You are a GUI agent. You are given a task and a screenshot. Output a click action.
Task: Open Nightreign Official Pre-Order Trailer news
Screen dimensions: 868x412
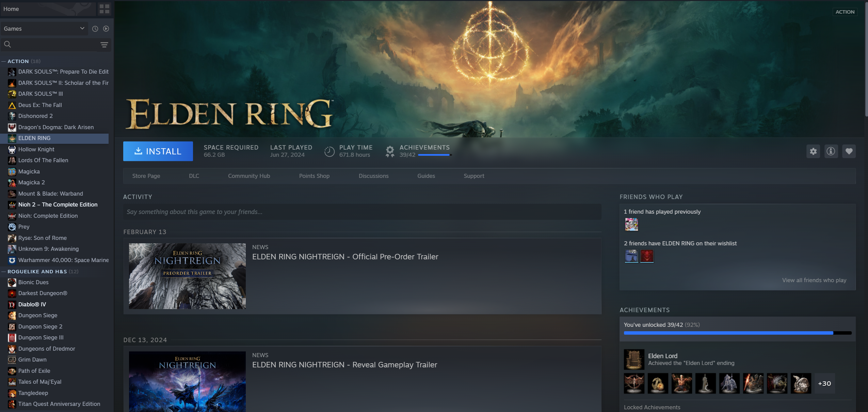tap(345, 257)
